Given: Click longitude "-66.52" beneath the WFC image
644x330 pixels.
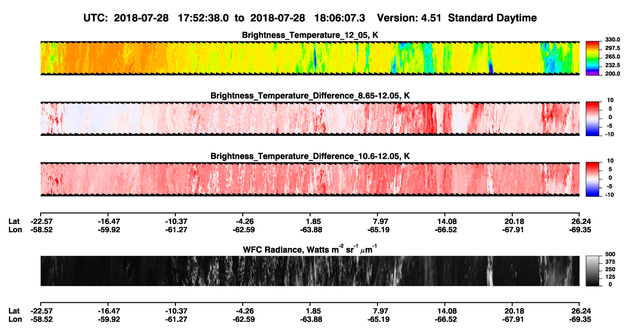Looking at the screenshot, I should click(446, 319).
